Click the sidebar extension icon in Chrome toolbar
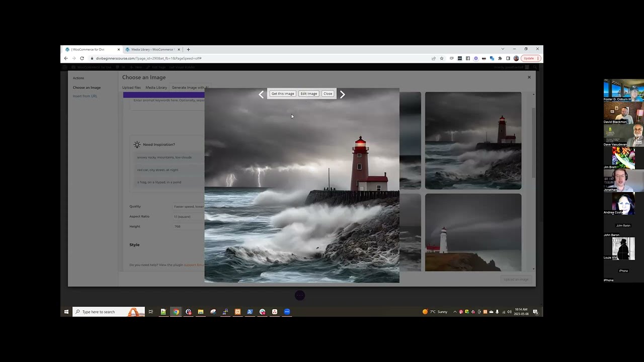Screen dimensions: 644x362 coord(508,58)
